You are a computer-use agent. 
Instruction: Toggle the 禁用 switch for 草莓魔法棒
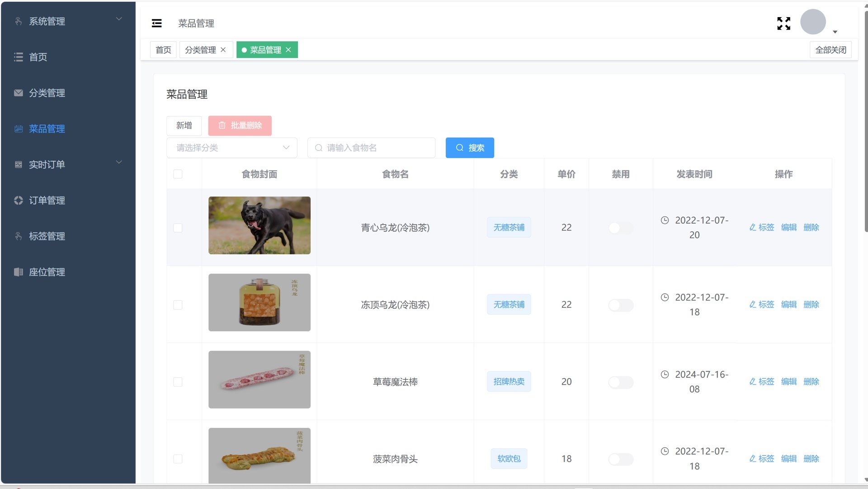pyautogui.click(x=620, y=382)
